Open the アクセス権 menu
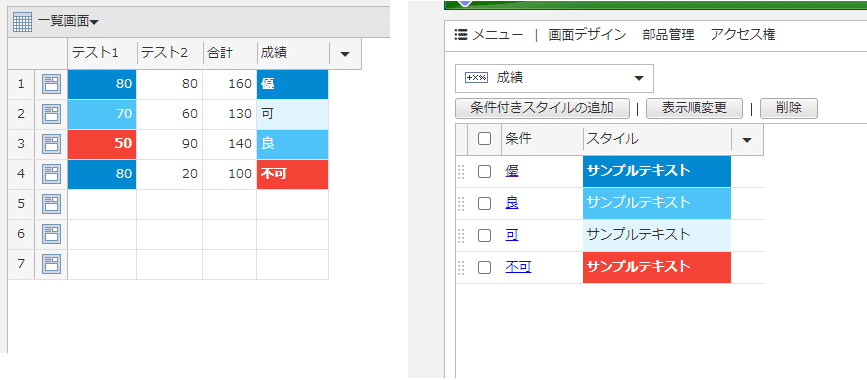 743,35
